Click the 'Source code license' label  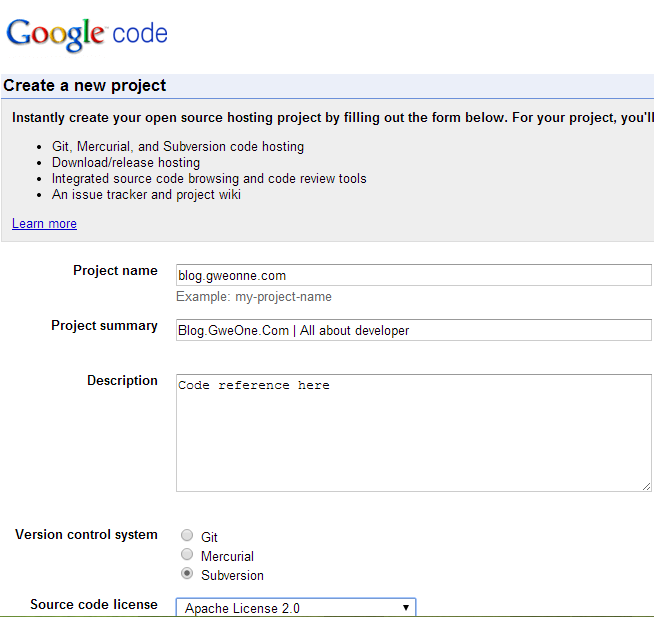(94, 604)
